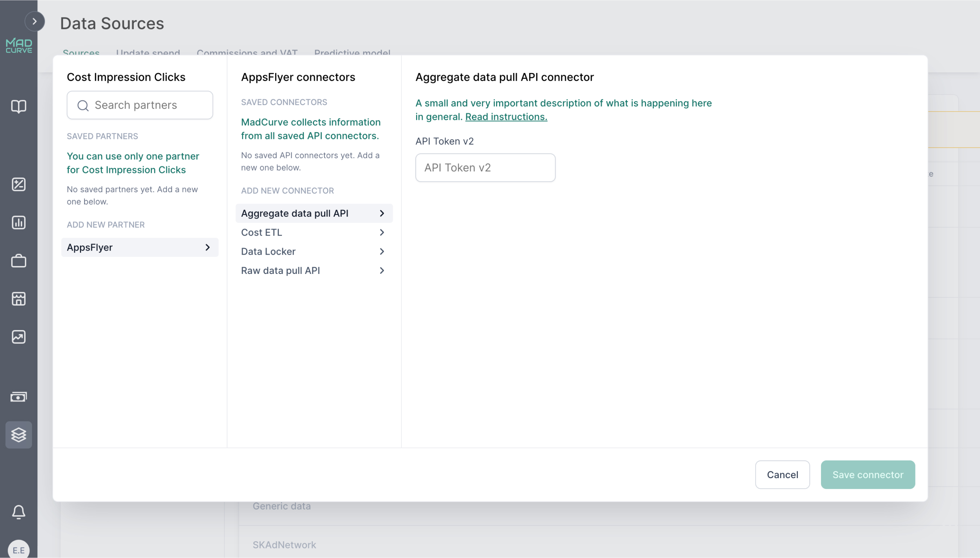The image size is (980, 558).
Task: Click the briefcase icon in sidebar
Action: tap(18, 261)
